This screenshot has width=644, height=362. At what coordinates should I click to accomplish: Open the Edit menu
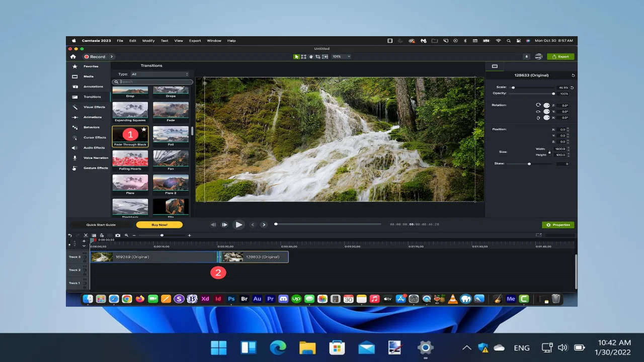(x=132, y=41)
